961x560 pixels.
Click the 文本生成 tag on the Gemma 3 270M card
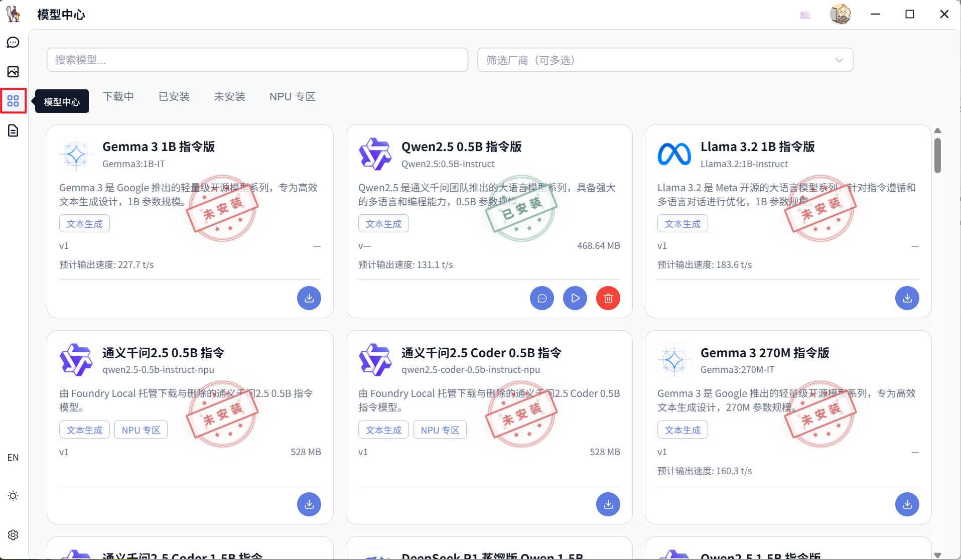(x=682, y=430)
